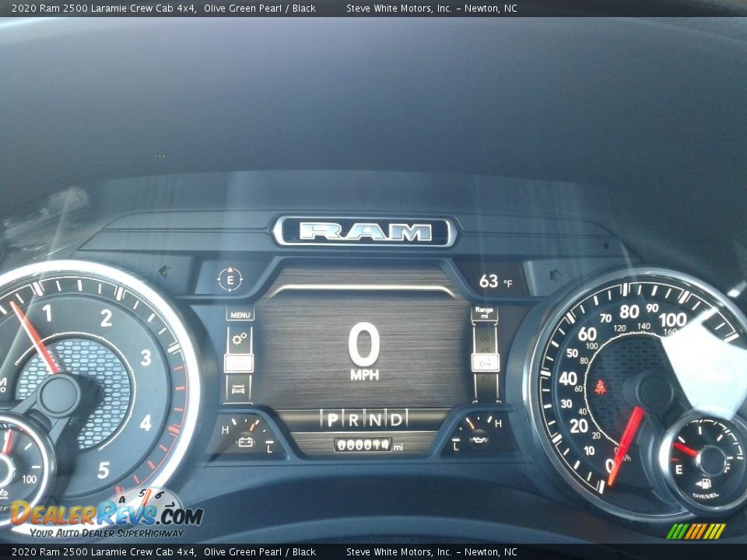Click the odometer mileage readout

(363, 445)
